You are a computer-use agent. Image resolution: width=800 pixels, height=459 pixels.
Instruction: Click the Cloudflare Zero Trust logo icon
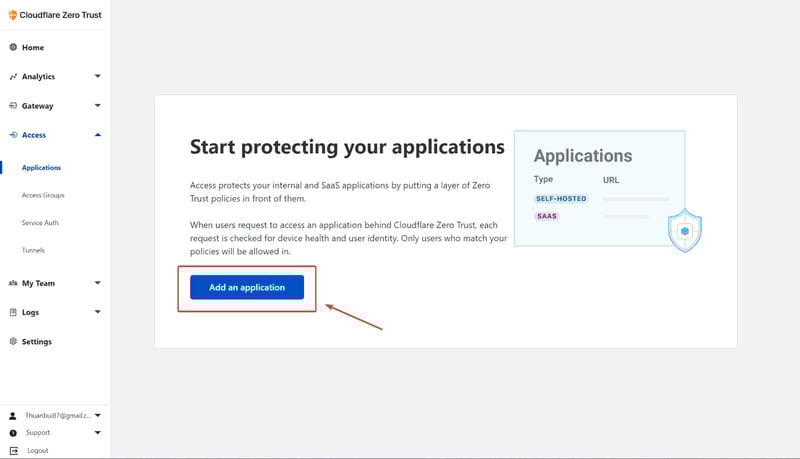[x=12, y=15]
